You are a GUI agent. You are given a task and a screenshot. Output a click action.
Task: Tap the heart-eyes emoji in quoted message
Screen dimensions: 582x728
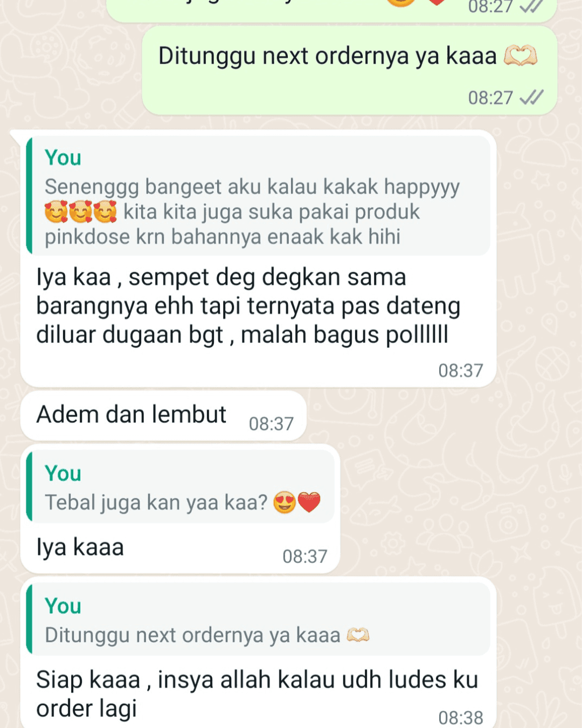(285, 503)
